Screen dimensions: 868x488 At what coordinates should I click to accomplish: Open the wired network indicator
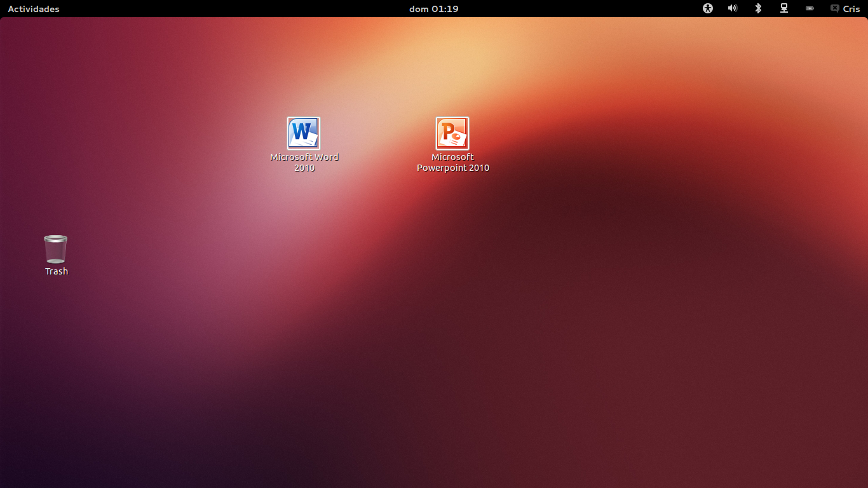(784, 8)
